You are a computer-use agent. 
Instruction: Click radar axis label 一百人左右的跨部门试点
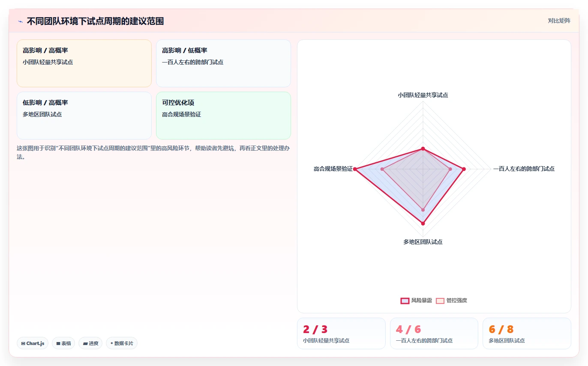click(524, 169)
